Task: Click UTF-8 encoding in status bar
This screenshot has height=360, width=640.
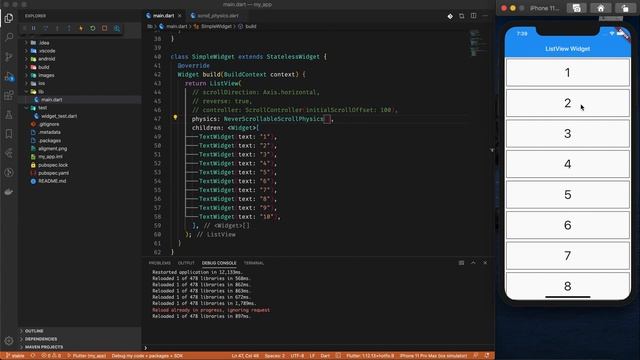Action: click(x=297, y=356)
